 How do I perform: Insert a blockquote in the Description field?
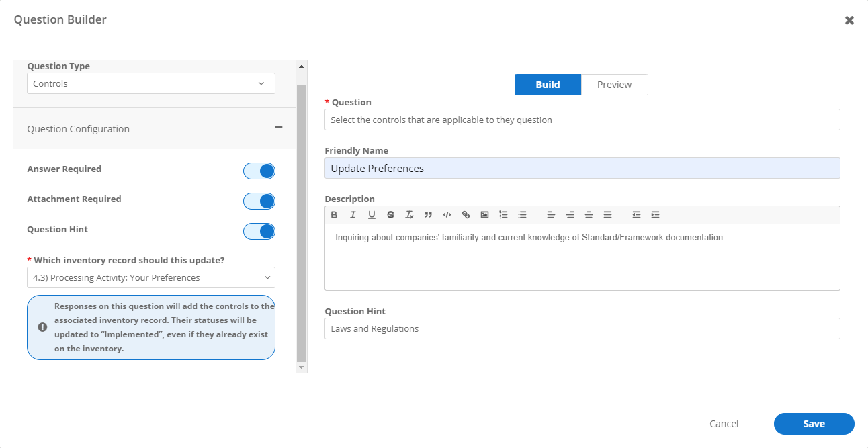(x=428, y=214)
